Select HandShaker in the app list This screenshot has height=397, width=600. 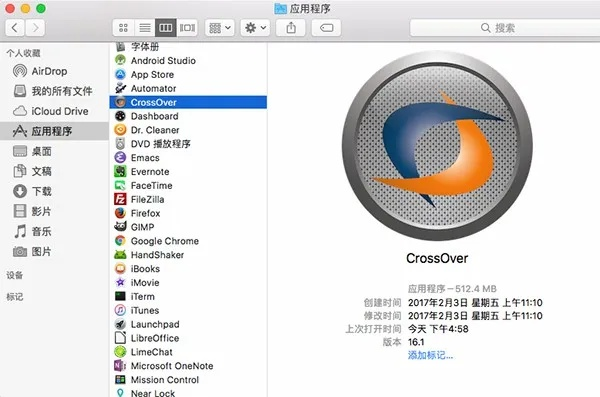click(188, 255)
